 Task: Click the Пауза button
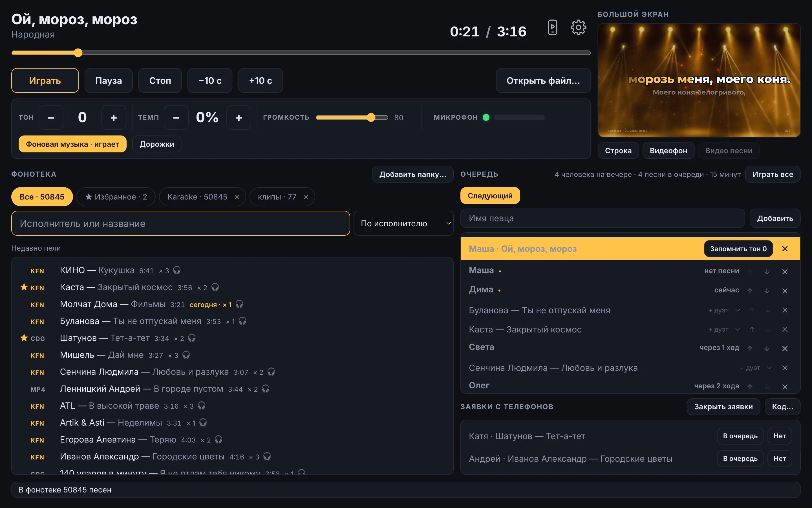[108, 81]
